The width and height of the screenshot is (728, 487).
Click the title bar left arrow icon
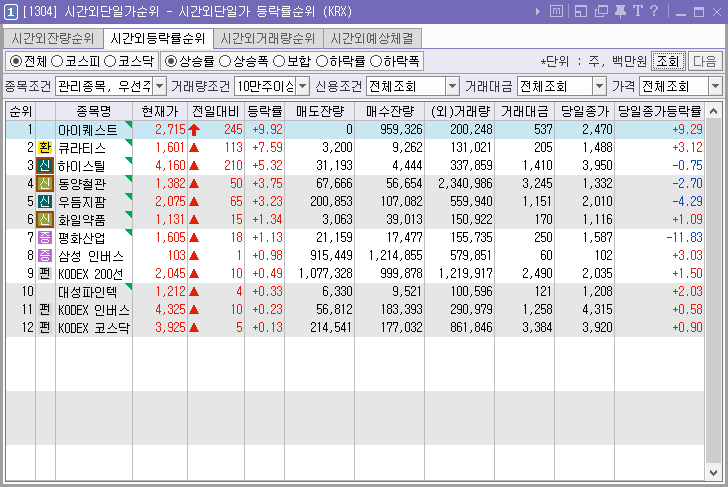click(538, 12)
